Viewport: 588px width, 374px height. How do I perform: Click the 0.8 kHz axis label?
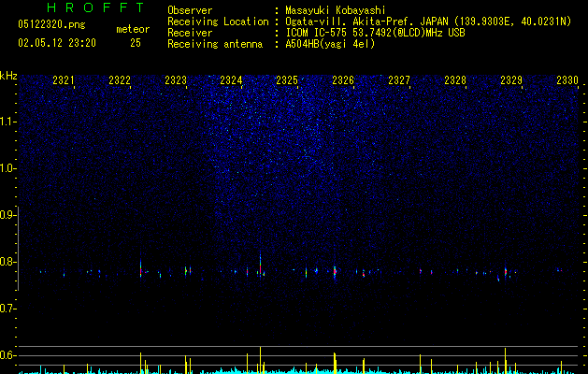tap(7, 262)
